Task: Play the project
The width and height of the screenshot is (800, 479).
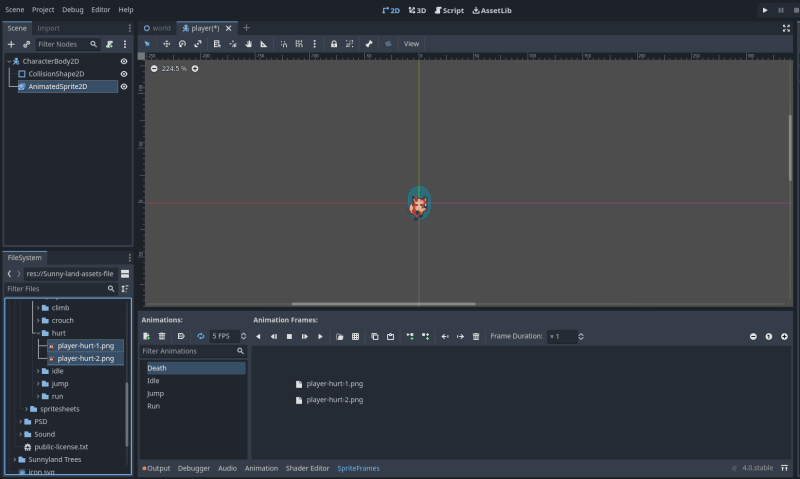Action: [765, 10]
